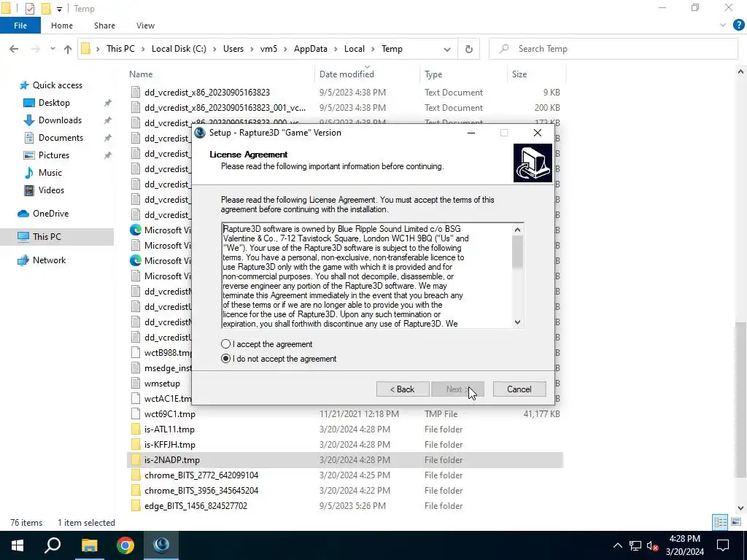Open the View ribbon tab
This screenshot has height=560, width=747.
click(x=145, y=26)
